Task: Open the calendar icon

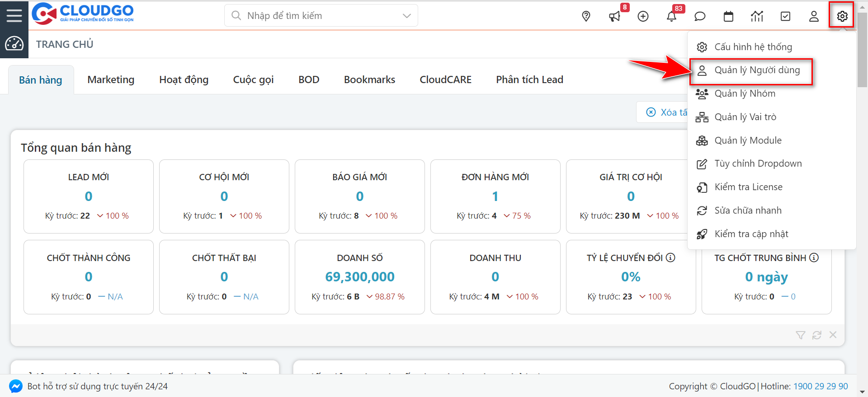Action: tap(728, 17)
